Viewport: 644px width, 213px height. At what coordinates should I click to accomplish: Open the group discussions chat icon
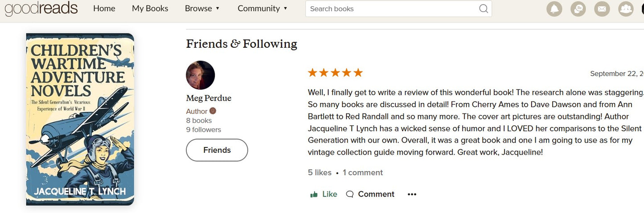(578, 9)
